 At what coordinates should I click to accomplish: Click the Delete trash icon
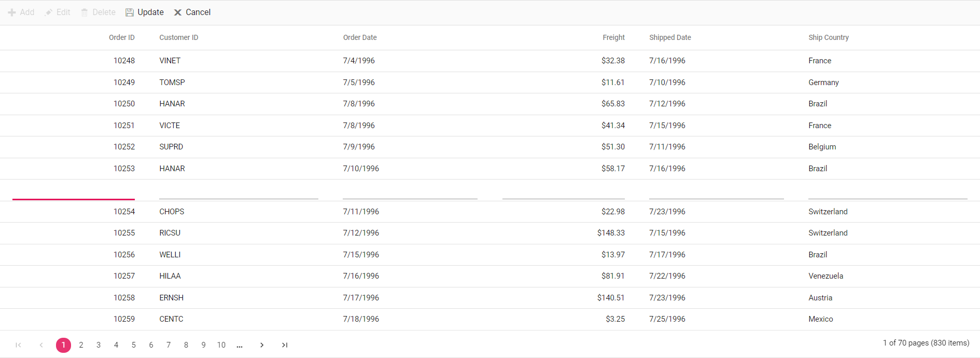click(x=85, y=12)
